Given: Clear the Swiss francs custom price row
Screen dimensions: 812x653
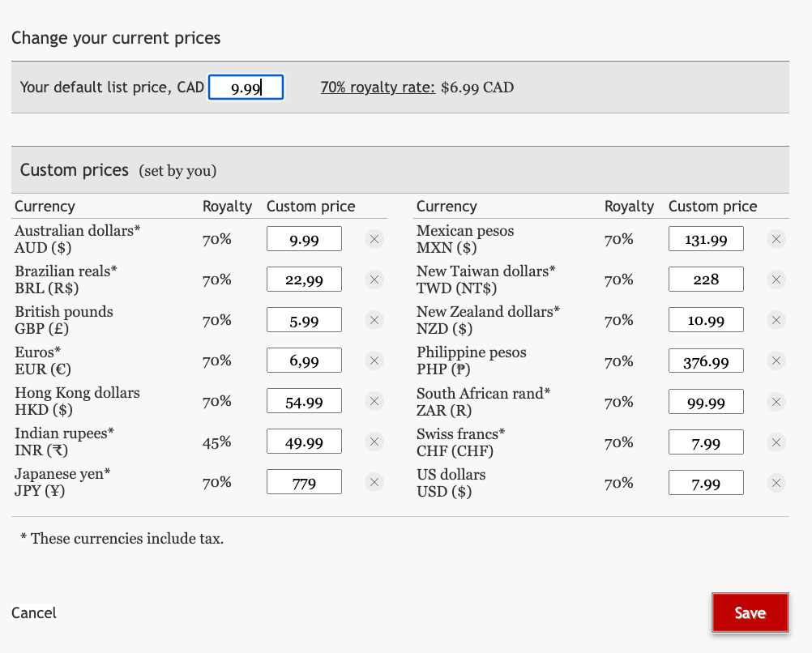Looking at the screenshot, I should pos(776,442).
